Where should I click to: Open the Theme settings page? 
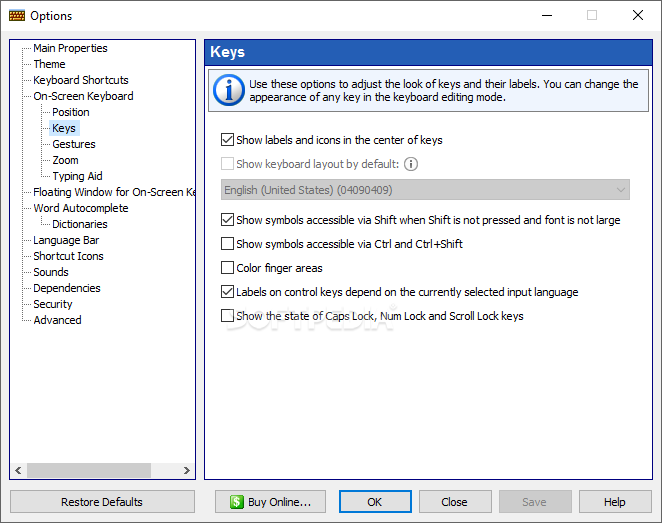coord(49,64)
